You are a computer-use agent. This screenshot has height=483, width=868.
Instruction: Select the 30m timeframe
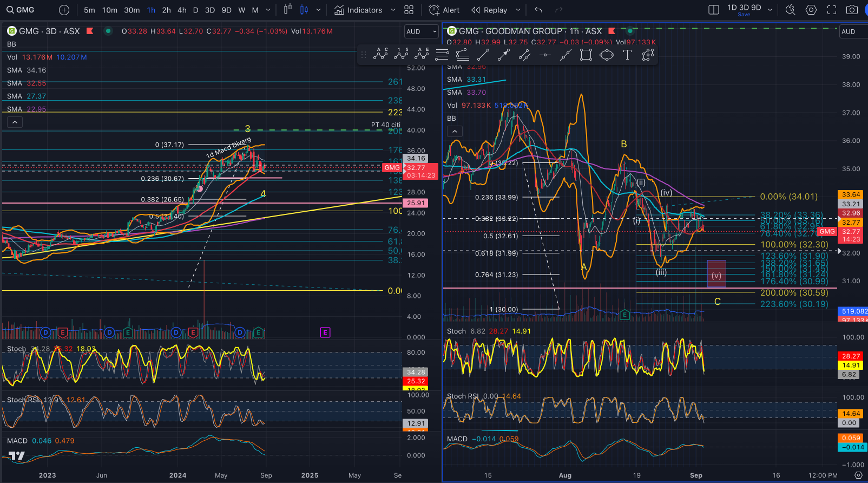point(132,10)
